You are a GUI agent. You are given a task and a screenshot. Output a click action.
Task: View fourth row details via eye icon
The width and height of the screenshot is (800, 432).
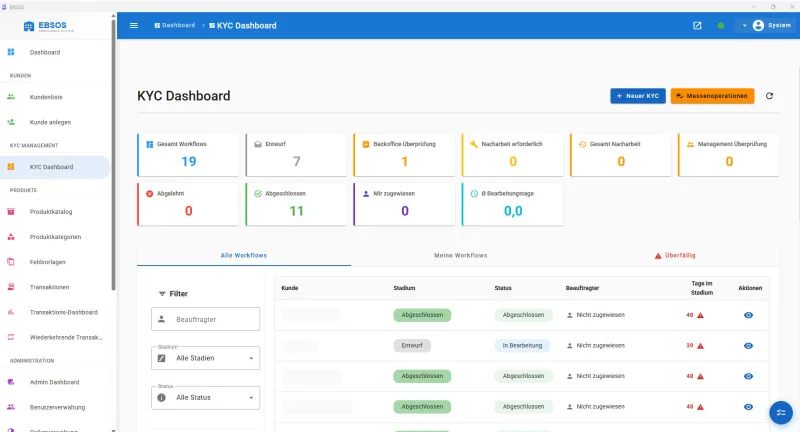click(x=748, y=407)
